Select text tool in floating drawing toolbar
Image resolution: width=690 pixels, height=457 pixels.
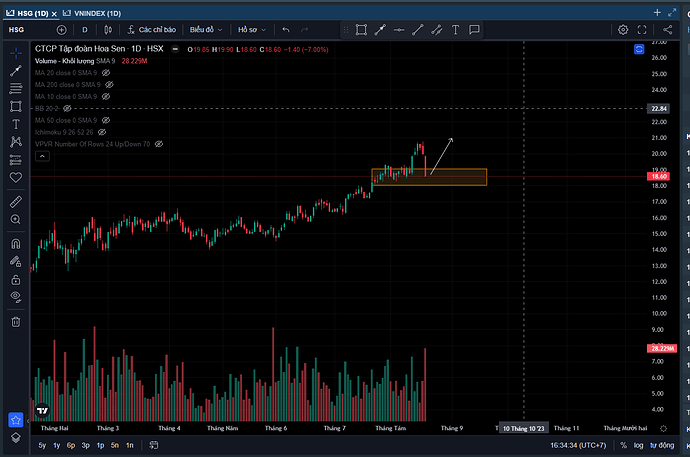455,30
